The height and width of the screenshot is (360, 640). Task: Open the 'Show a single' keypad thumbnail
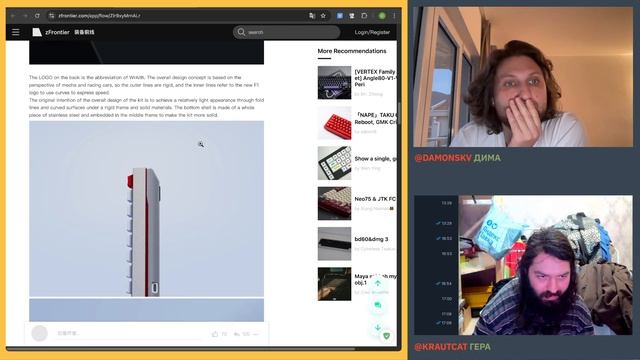tap(334, 163)
